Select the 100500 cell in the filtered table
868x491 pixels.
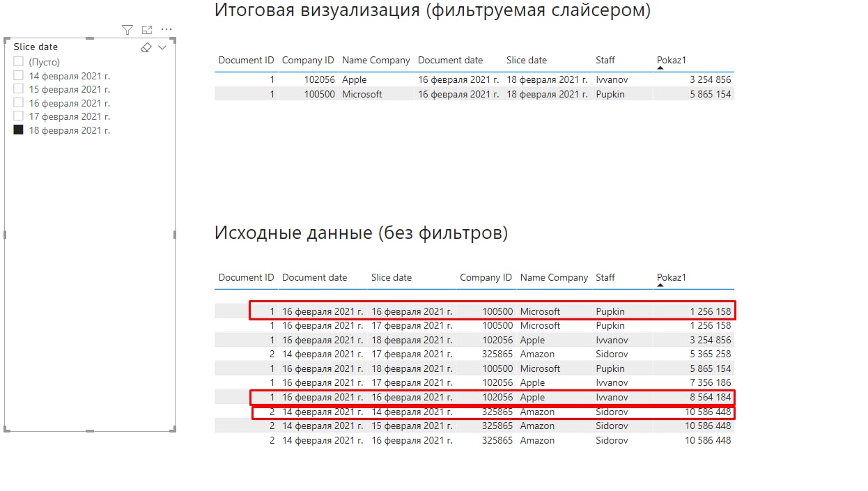coord(320,94)
